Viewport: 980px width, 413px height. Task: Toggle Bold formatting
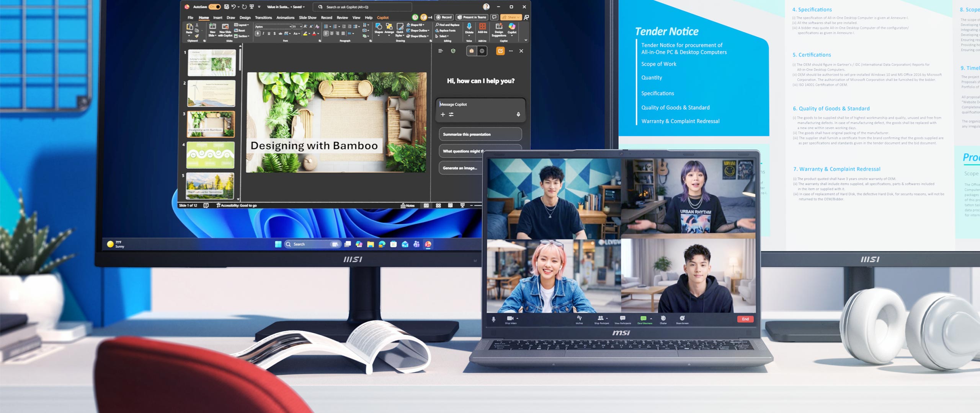pyautogui.click(x=258, y=34)
